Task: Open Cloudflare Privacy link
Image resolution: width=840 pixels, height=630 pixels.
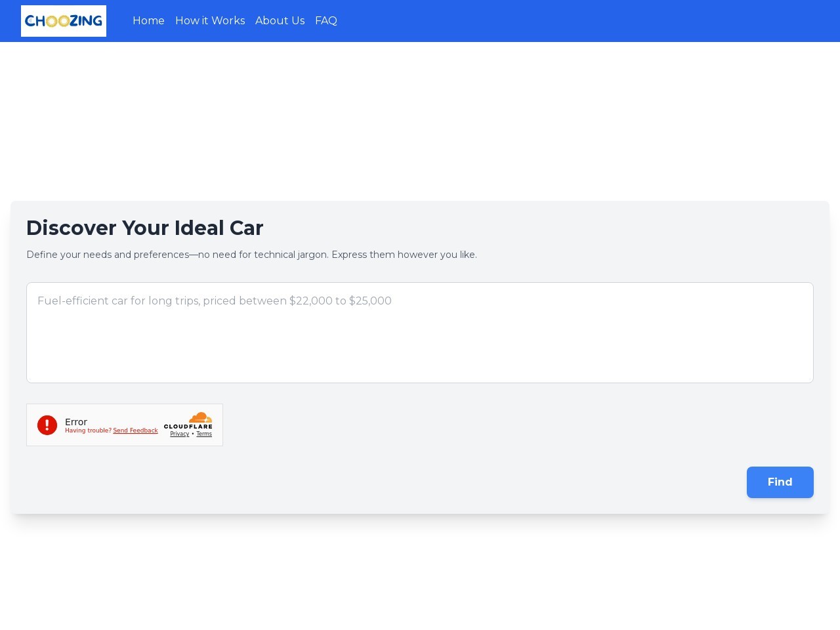Action: coord(180,434)
